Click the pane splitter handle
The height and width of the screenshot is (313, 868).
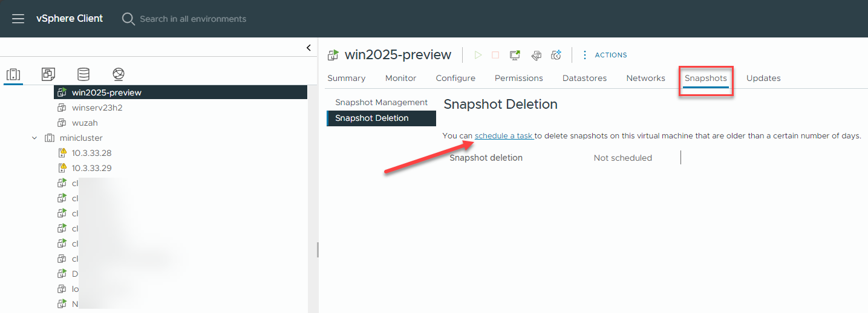pos(318,250)
